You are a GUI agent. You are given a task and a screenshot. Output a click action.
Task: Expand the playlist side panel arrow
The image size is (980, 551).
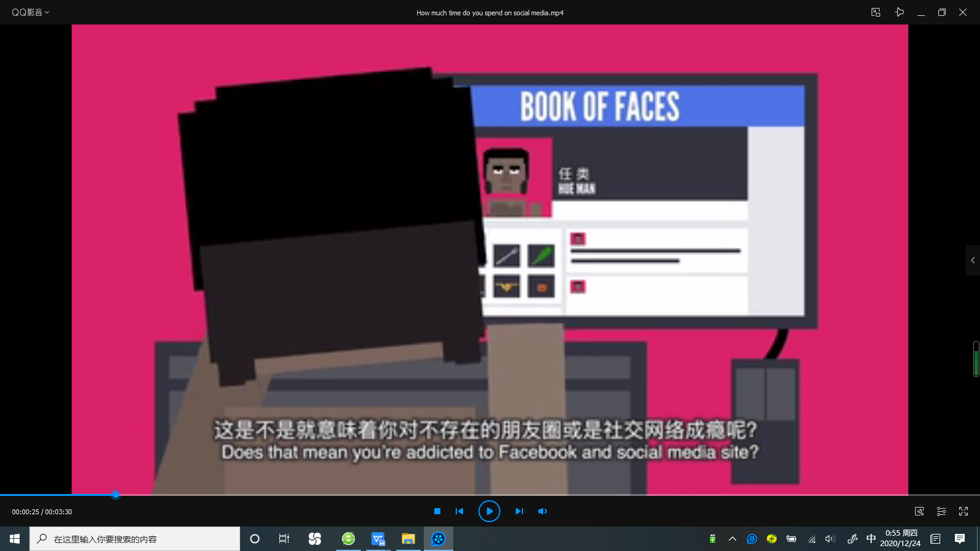[973, 260]
